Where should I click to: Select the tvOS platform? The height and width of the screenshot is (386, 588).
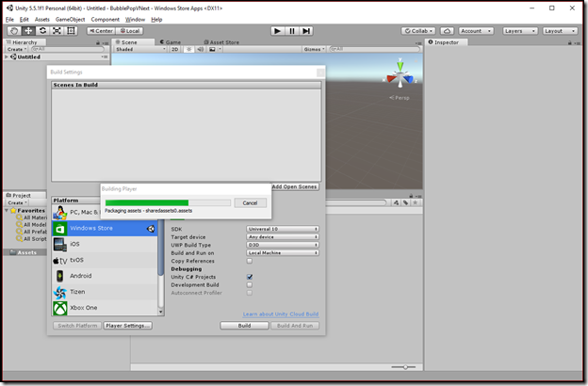click(x=105, y=260)
